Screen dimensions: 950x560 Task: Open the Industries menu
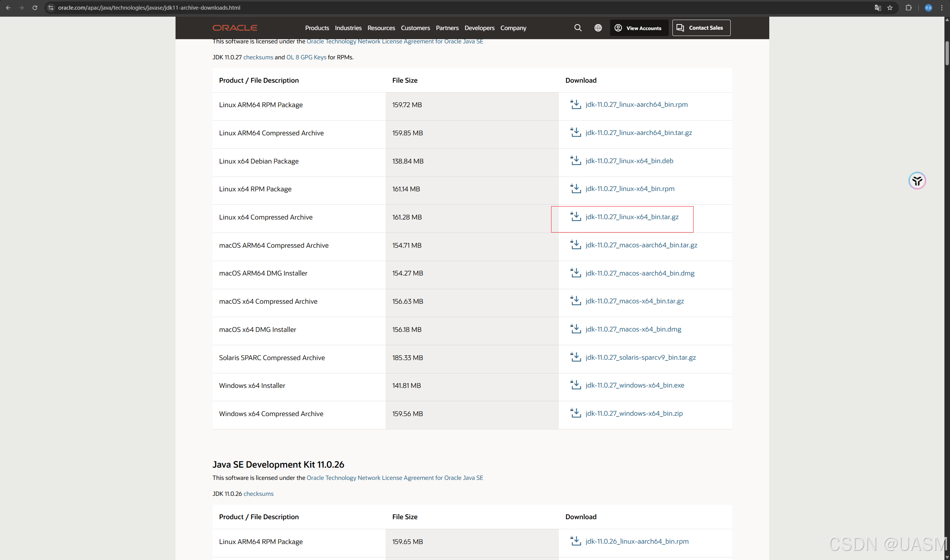(x=348, y=28)
